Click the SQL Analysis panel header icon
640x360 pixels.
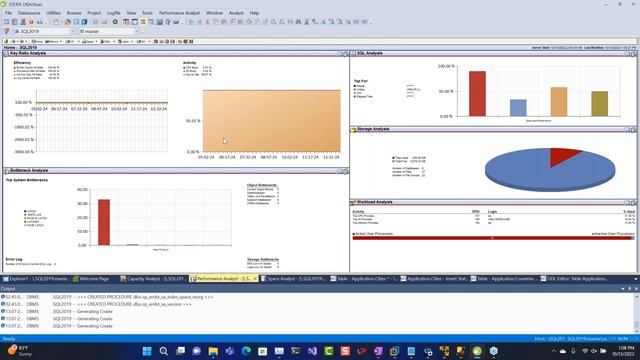(353, 53)
